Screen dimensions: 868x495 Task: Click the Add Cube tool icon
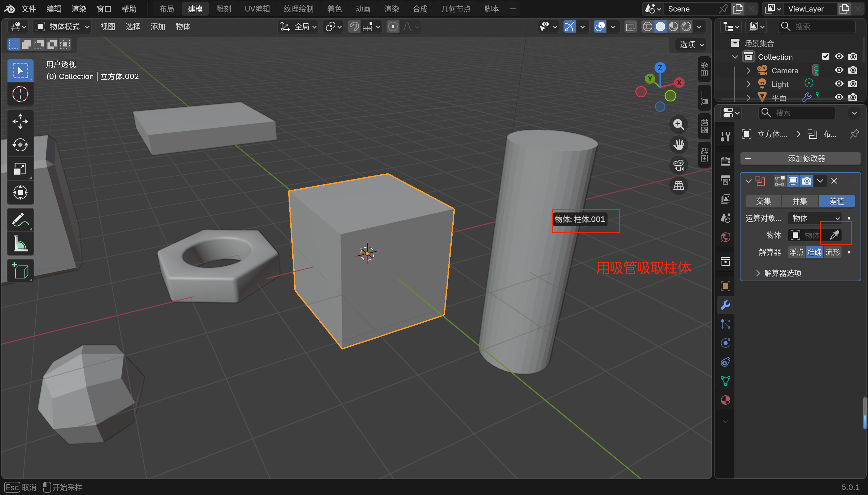tap(20, 271)
